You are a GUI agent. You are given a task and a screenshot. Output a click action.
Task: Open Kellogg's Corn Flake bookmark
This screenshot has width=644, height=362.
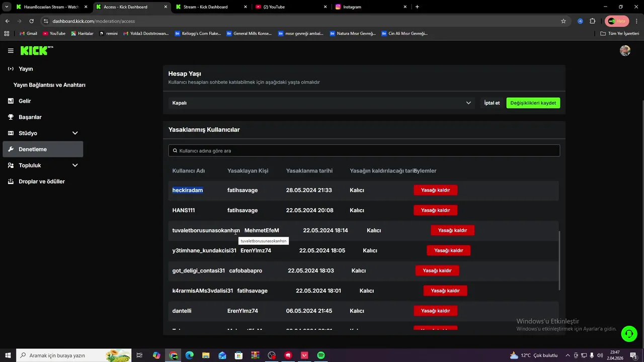tap(198, 34)
